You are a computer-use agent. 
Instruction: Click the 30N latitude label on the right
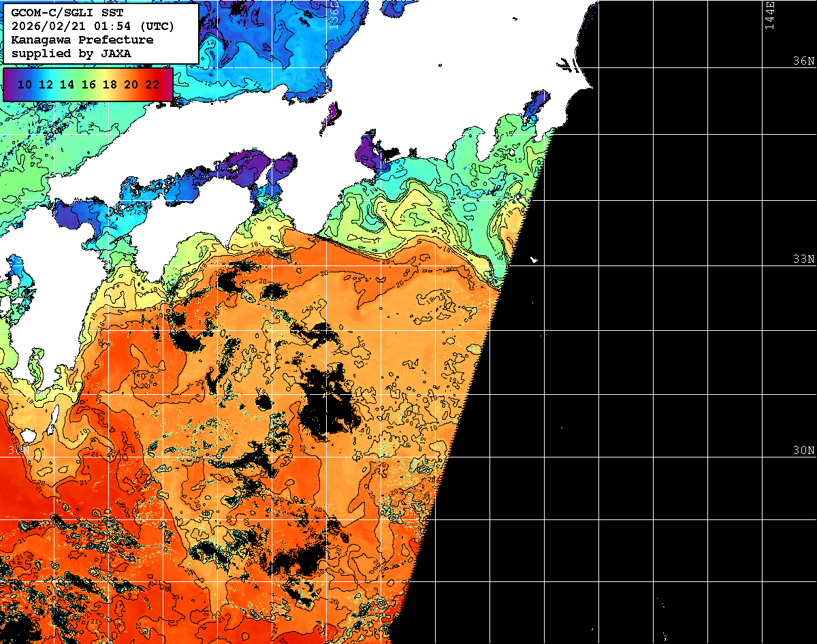pyautogui.click(x=803, y=451)
